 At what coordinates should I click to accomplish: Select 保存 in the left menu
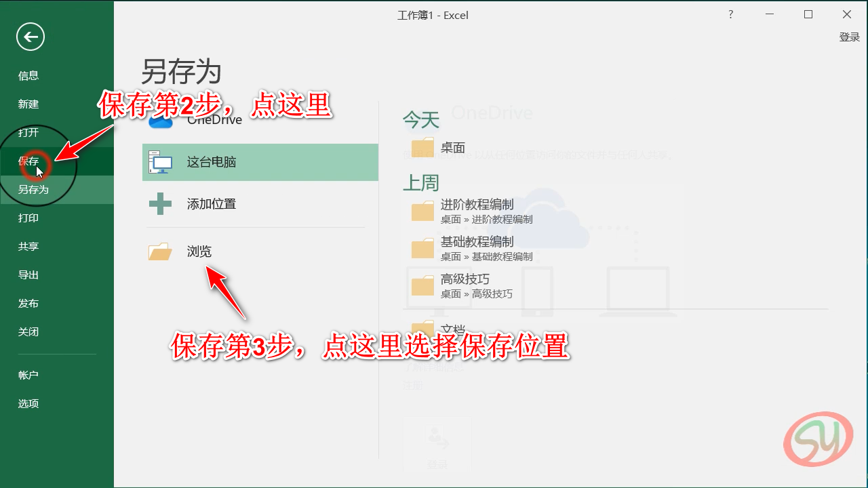tap(57, 161)
